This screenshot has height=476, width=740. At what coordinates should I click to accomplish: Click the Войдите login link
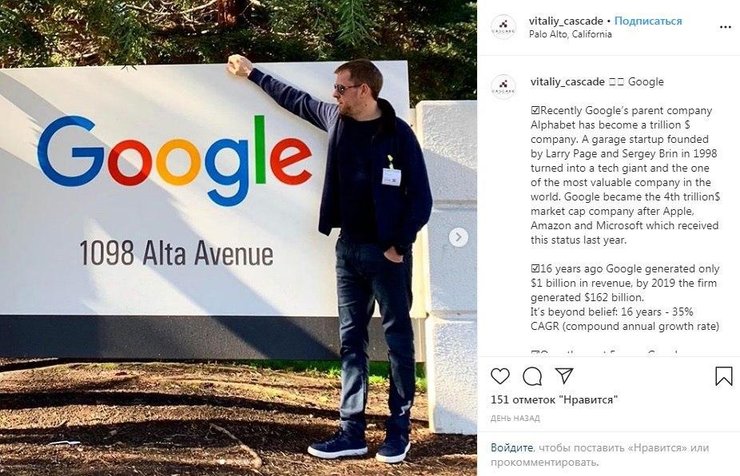click(x=512, y=448)
